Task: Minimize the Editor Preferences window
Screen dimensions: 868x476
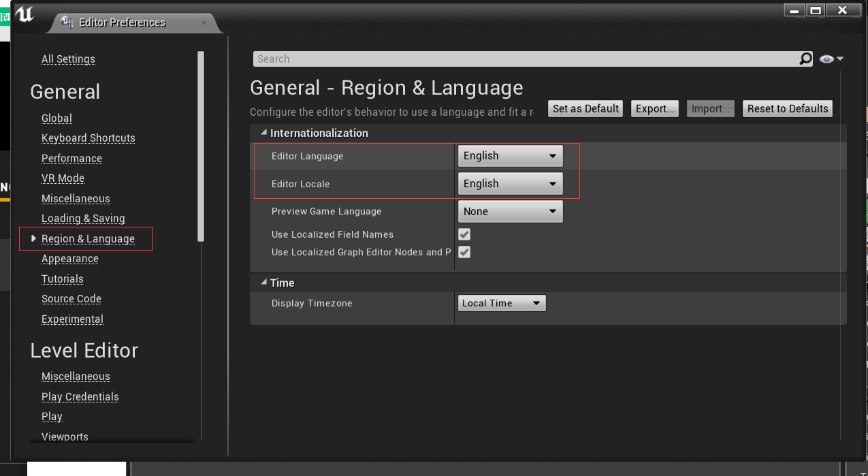Action: (794, 10)
